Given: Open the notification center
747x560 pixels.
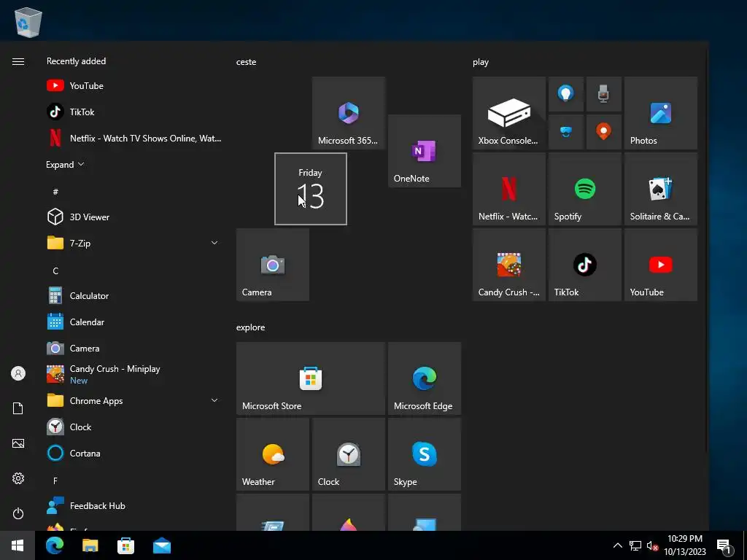Looking at the screenshot, I should pos(724,545).
